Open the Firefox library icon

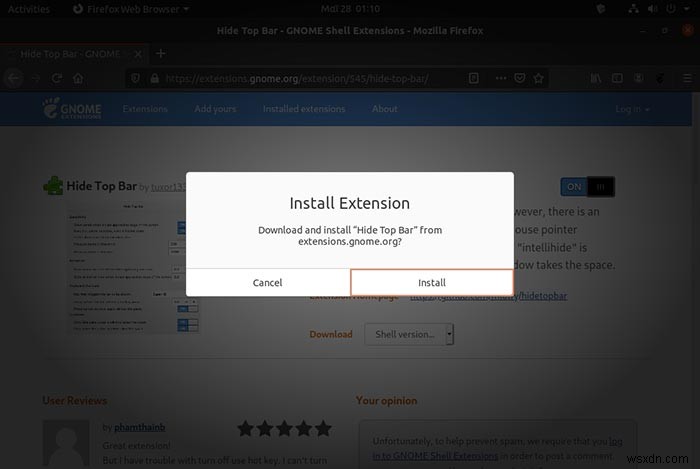(596, 79)
